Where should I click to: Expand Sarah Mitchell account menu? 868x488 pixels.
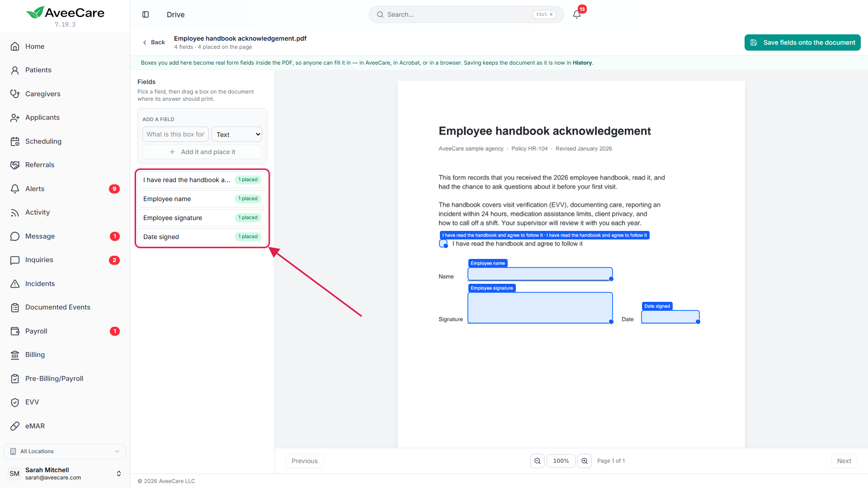coord(65,474)
